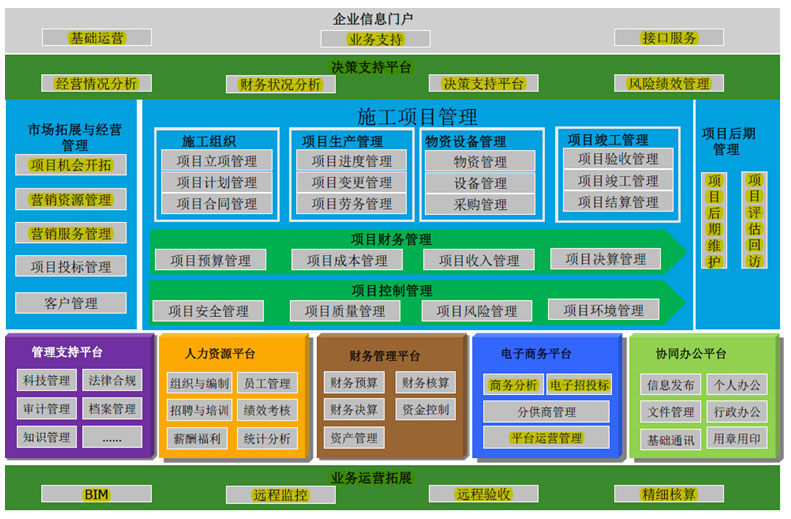
Task: Open 风险绩效管理 module
Action: (x=668, y=84)
